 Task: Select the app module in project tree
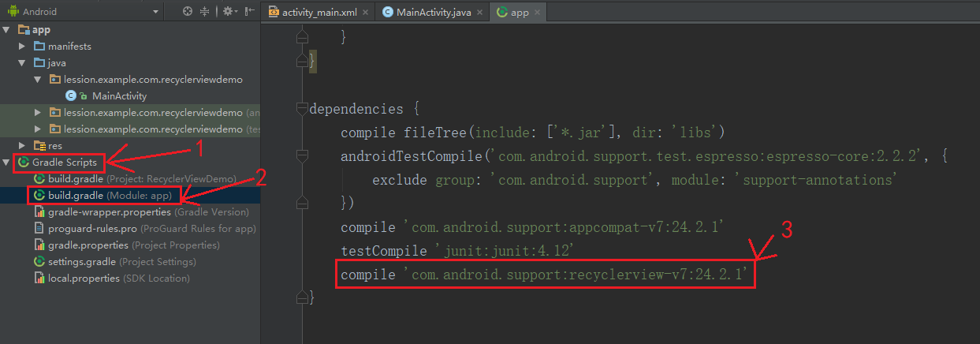[41, 29]
